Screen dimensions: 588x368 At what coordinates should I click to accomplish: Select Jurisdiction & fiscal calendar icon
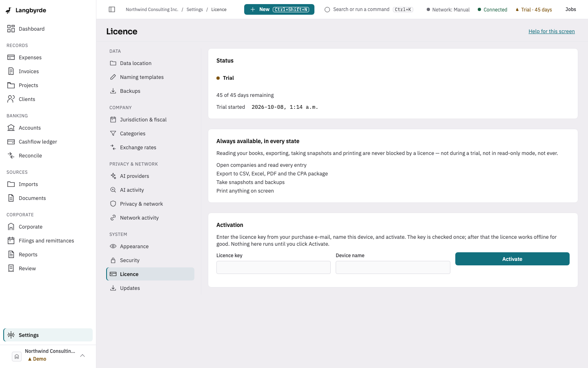click(x=113, y=119)
